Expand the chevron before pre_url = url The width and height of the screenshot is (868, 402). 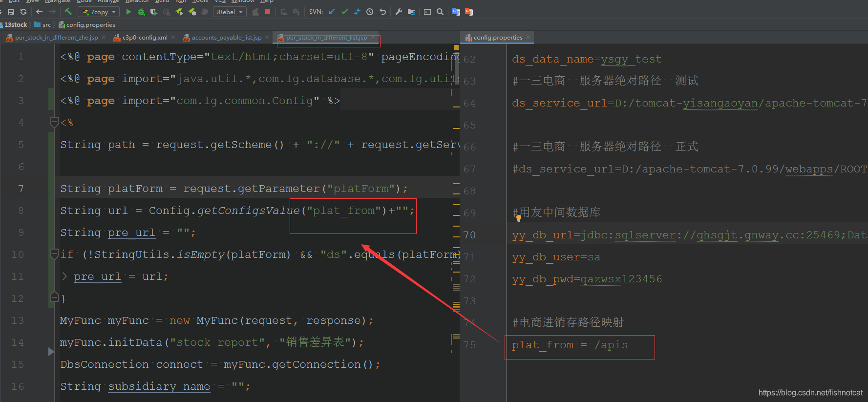click(65, 276)
